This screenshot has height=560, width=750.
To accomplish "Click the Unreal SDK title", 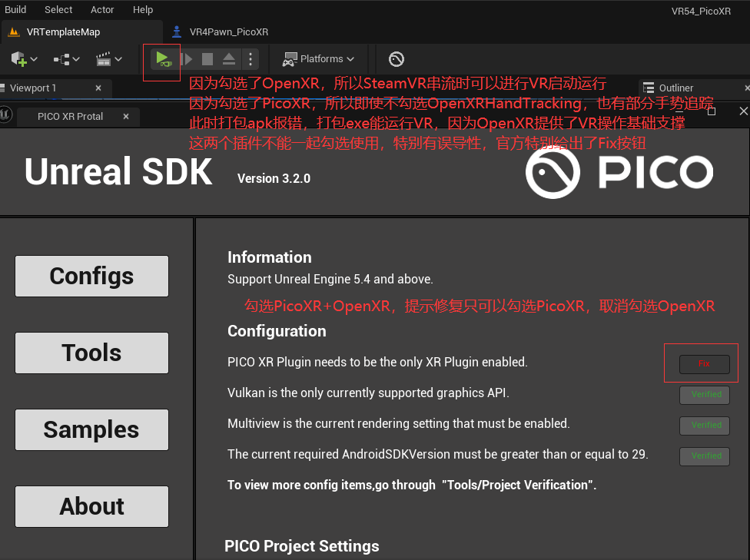I will (118, 171).
